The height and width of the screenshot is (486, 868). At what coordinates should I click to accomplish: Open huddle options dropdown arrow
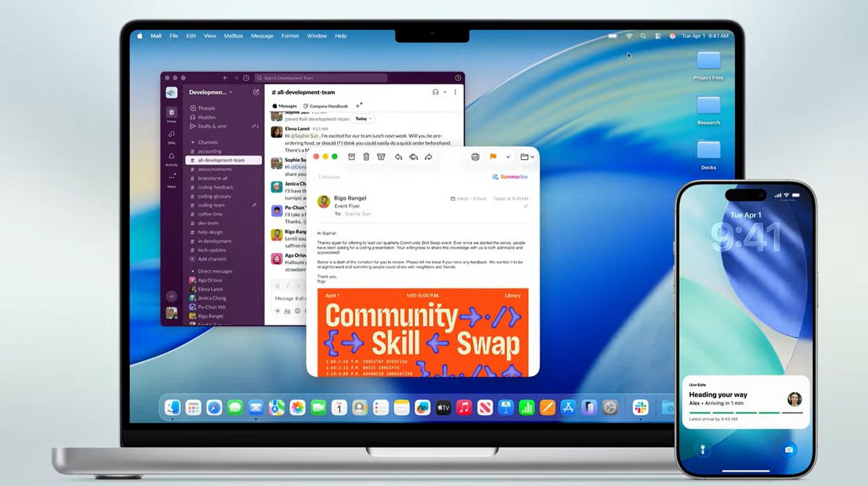(x=445, y=93)
